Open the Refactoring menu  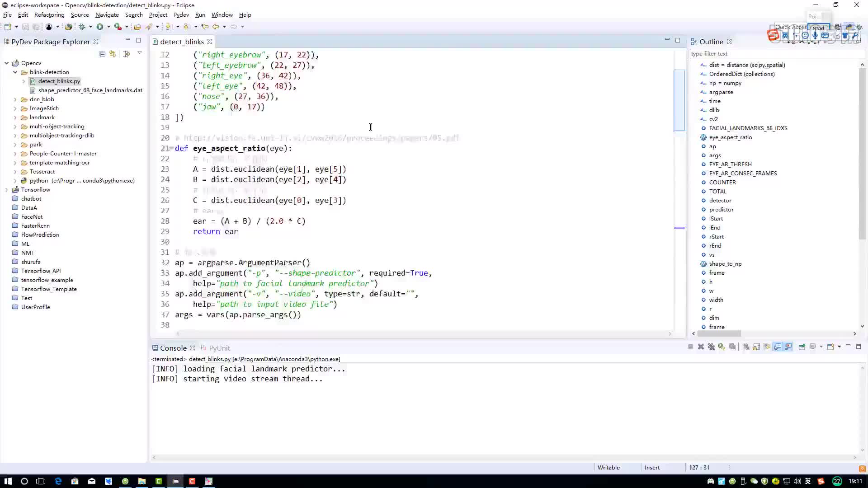pyautogui.click(x=49, y=15)
